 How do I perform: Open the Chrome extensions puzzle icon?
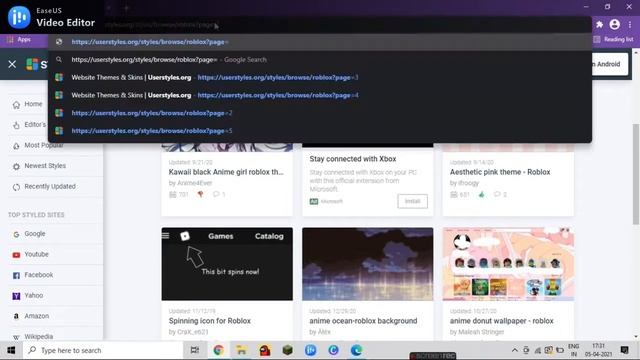(600, 24)
